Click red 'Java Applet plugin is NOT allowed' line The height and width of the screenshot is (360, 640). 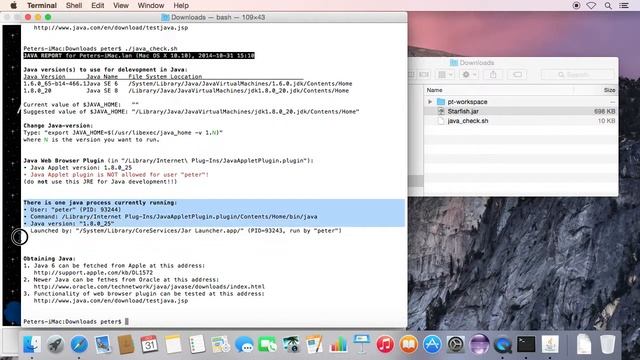(116, 175)
